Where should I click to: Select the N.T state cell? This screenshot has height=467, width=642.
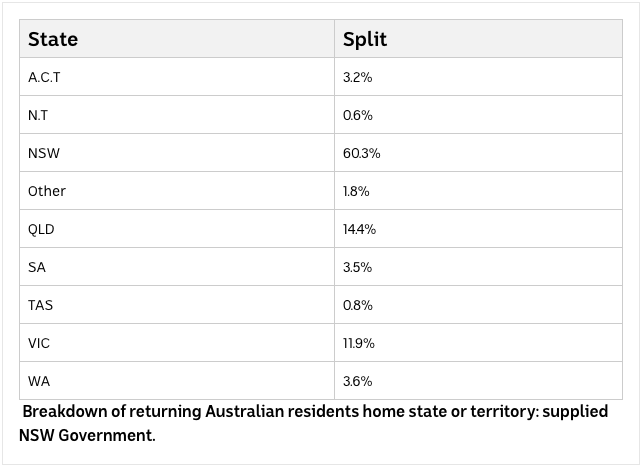point(39,115)
